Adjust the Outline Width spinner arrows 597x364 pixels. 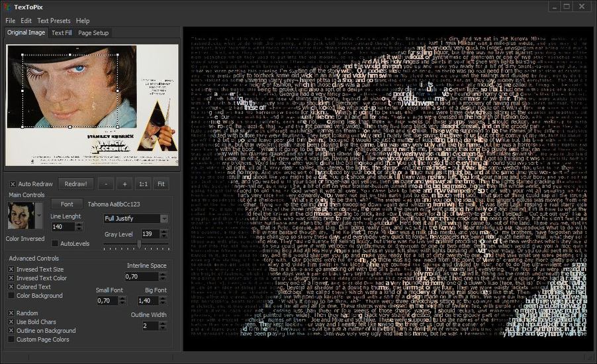[163, 326]
